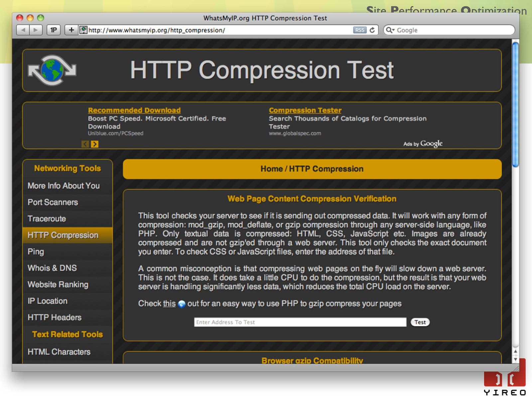The image size is (532, 399).
Task: Open the Recommended Download ad link
Action: point(134,110)
